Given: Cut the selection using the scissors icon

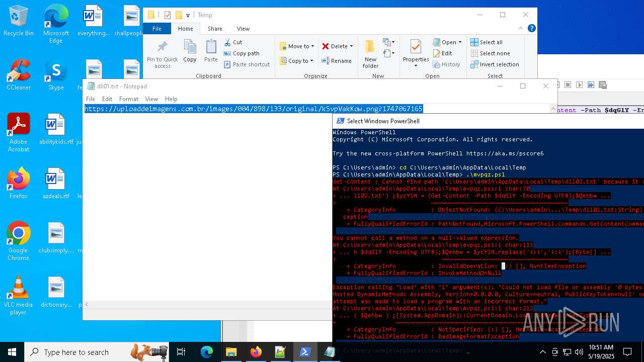Looking at the screenshot, I should pyautogui.click(x=233, y=42).
